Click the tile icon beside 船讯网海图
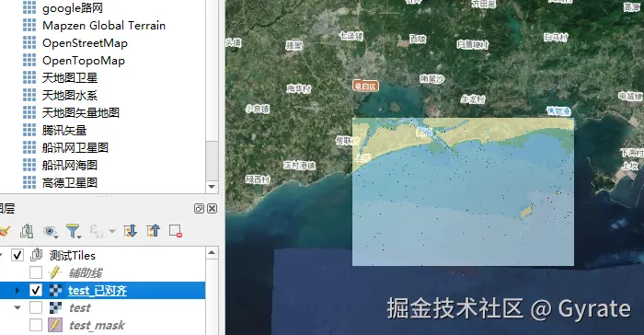This screenshot has height=335, width=644. 29,165
